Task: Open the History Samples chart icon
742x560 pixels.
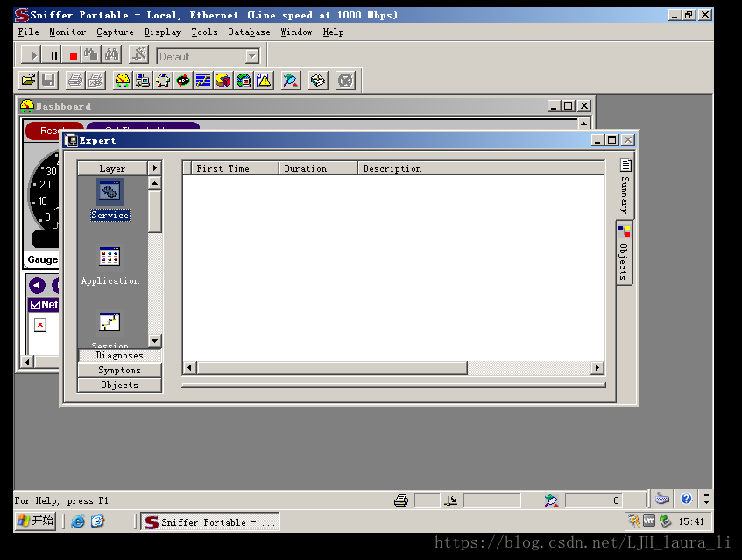Action: 203,81
